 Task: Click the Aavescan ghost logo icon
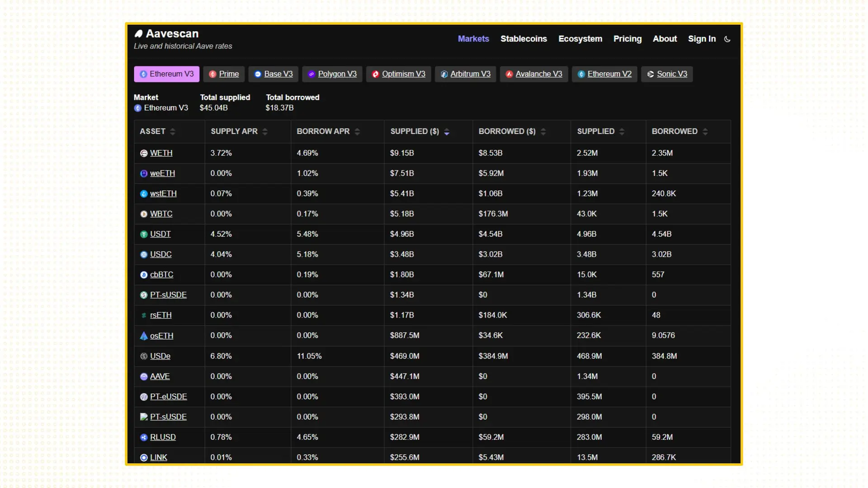click(139, 34)
